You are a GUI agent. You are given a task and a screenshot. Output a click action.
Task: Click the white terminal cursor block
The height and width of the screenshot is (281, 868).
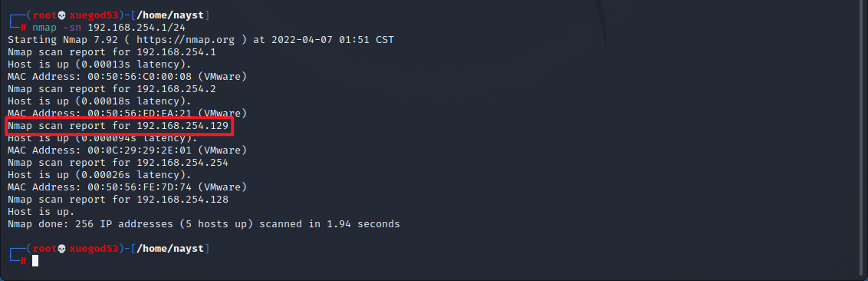click(x=35, y=261)
